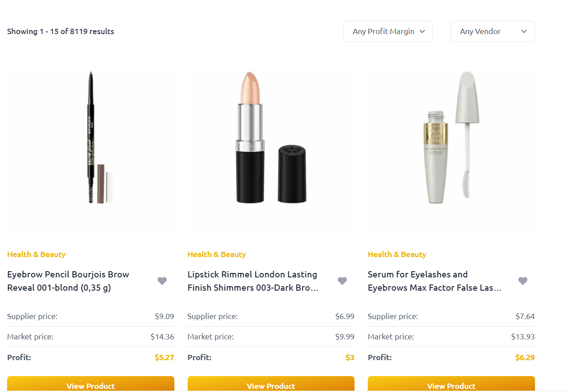Open the Any Profit Margin dropdown
The image size is (570, 392).
point(388,31)
